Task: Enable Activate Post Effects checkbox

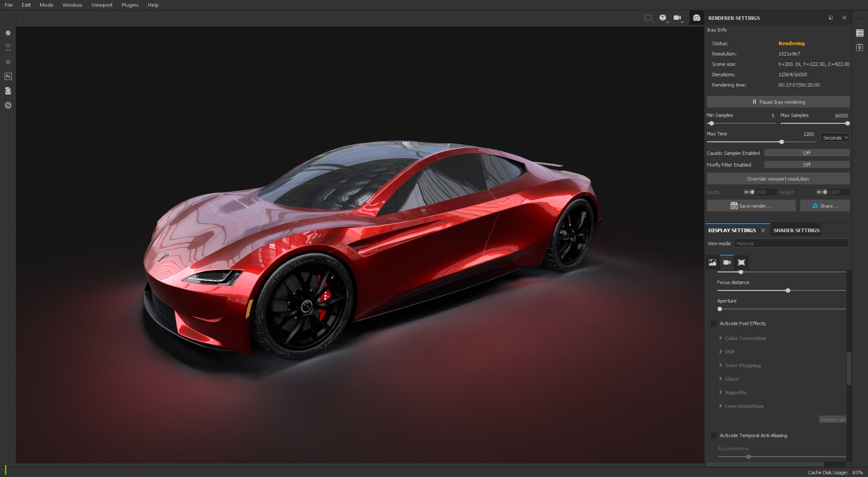Action: pos(714,323)
